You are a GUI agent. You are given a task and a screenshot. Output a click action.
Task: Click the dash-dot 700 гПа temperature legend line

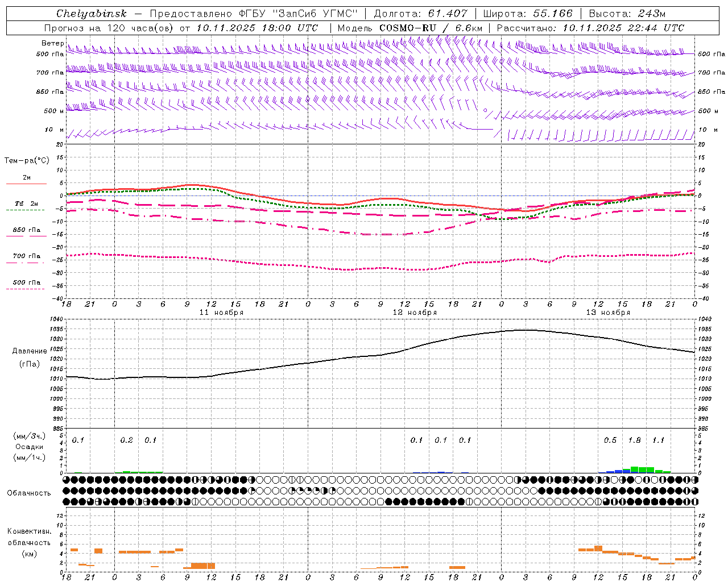(25, 263)
